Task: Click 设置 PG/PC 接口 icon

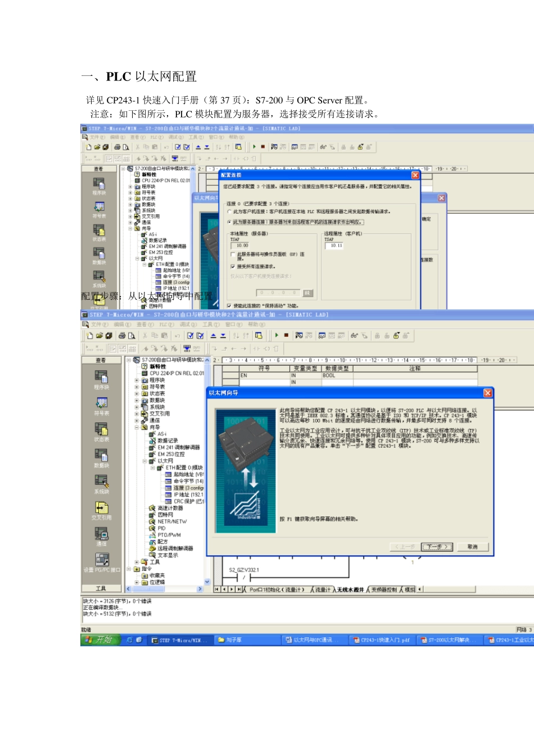Action: tap(102, 559)
